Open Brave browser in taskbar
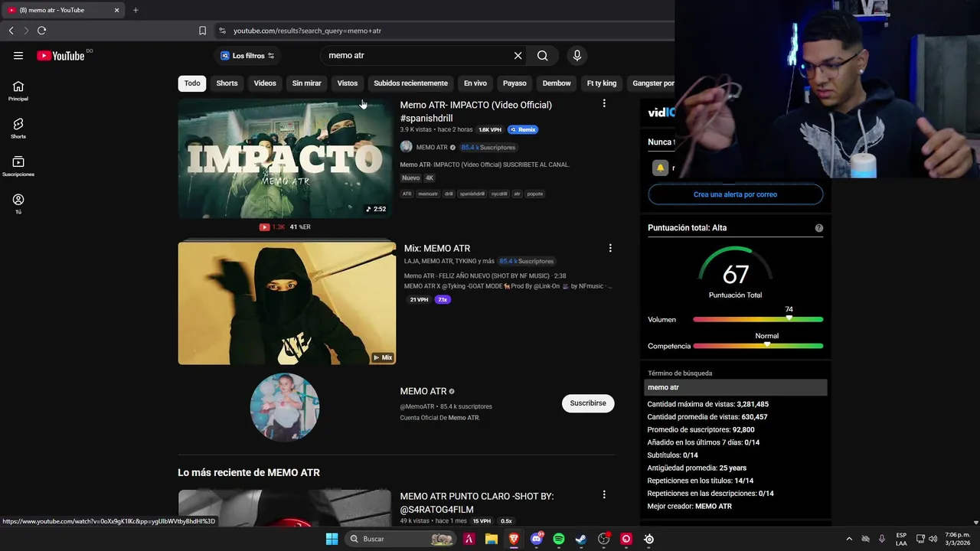 click(x=514, y=539)
